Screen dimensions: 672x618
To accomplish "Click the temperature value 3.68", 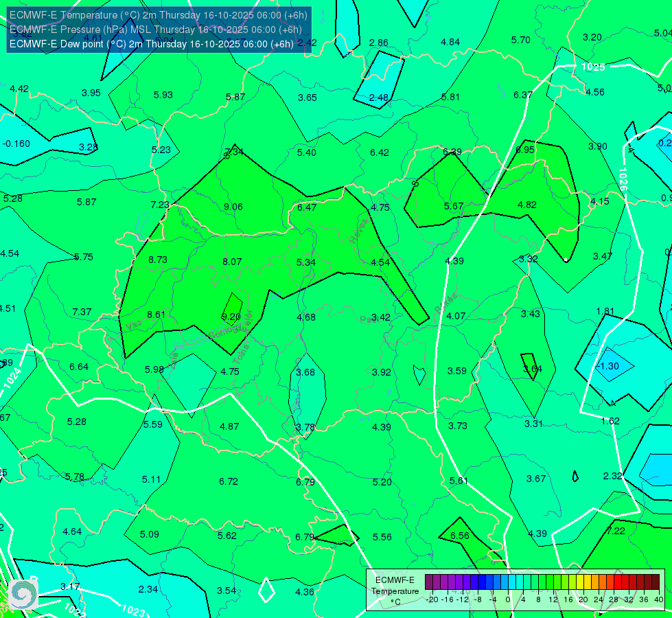I will 305,372.
